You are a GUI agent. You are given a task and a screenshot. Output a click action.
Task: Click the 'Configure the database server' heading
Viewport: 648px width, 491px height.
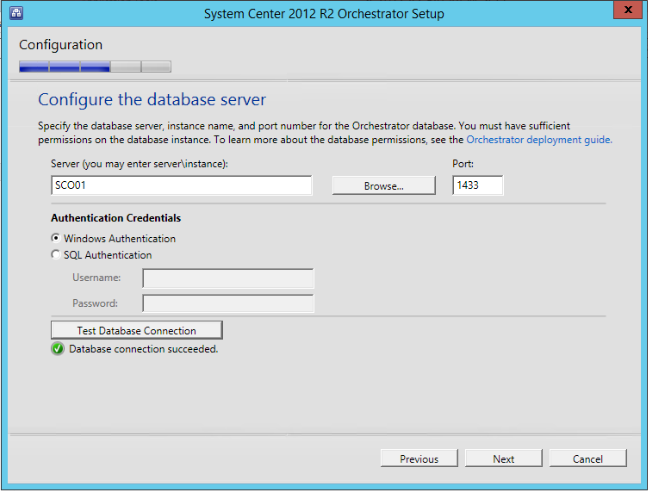[151, 100]
